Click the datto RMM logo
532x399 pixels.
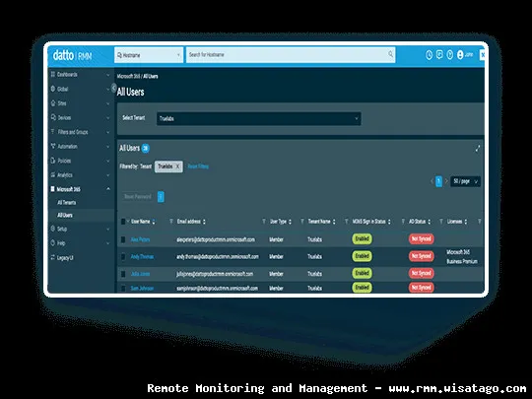(72, 55)
